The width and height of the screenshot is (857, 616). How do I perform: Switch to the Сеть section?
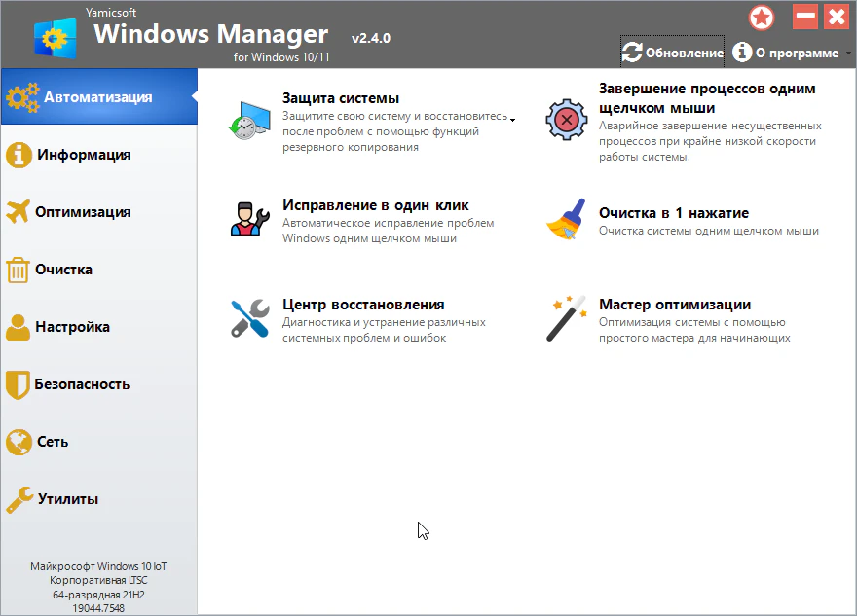(x=99, y=441)
